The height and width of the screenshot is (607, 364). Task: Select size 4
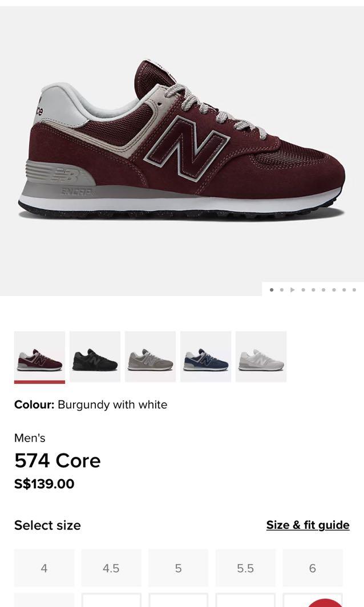coord(44,568)
